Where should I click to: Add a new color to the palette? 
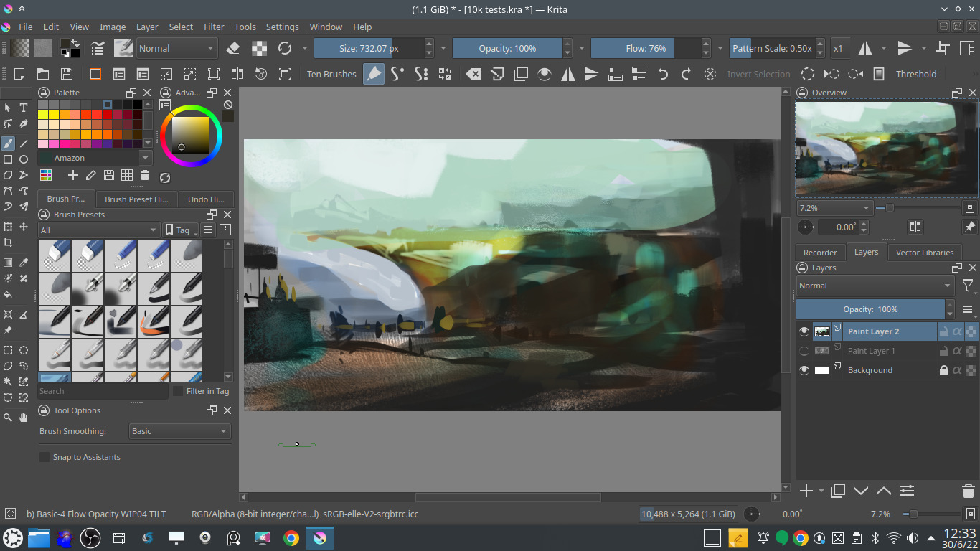(x=72, y=175)
